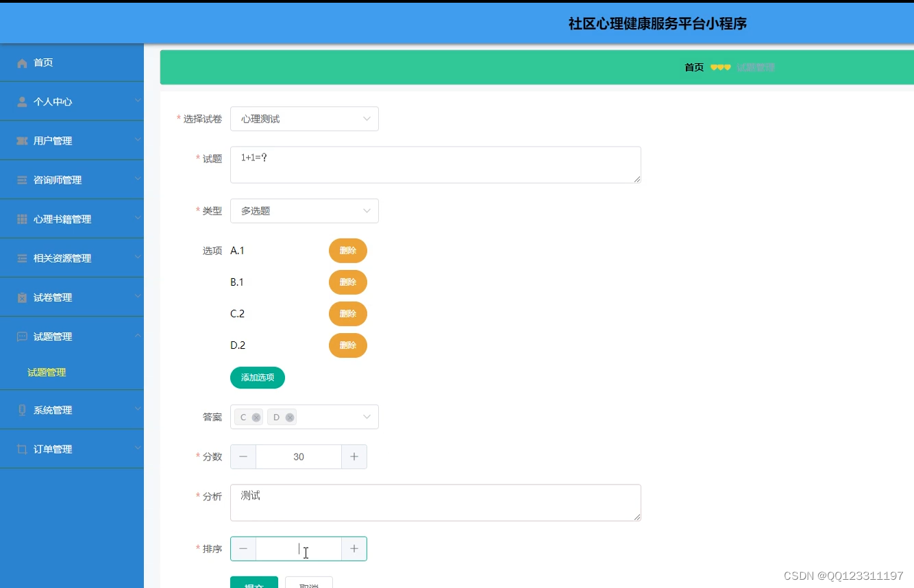Image resolution: width=914 pixels, height=588 pixels.
Task: Click the ticket icon for 用户管理
Action: [x=22, y=141]
